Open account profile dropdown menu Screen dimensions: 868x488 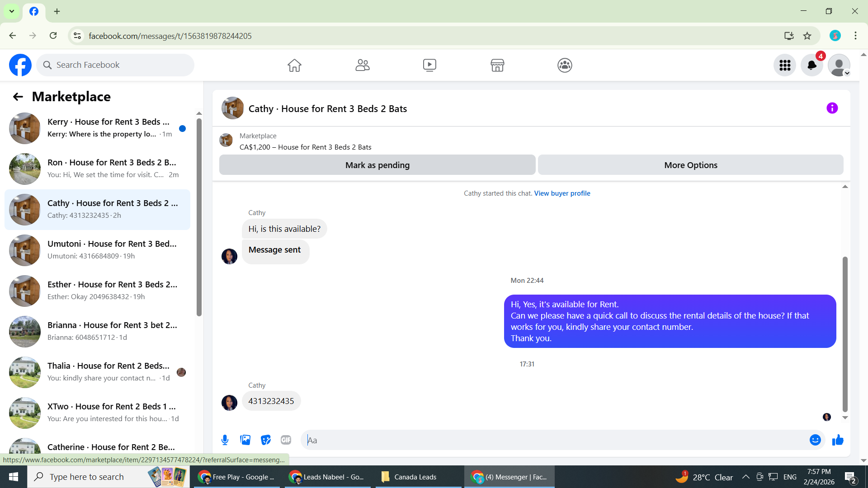tap(840, 65)
